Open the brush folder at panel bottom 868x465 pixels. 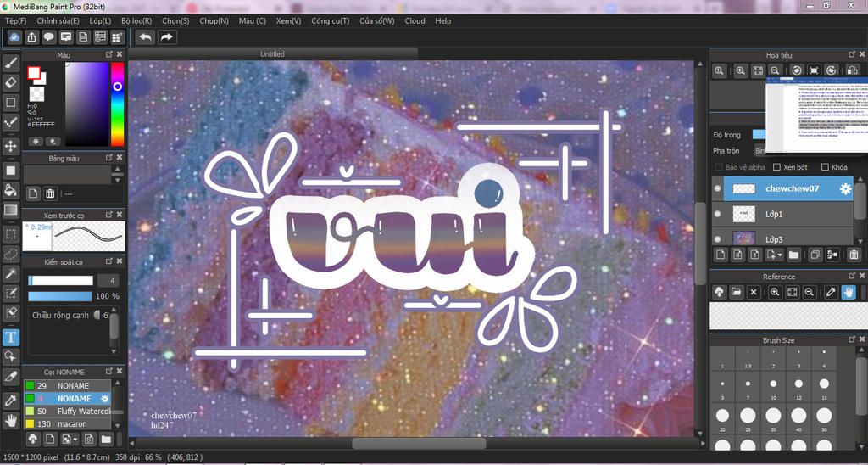tap(106, 440)
